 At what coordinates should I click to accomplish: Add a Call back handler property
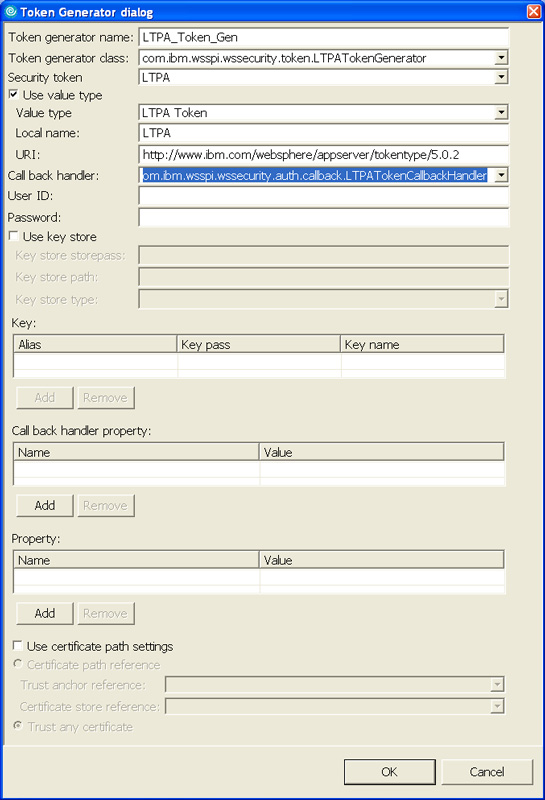45,506
